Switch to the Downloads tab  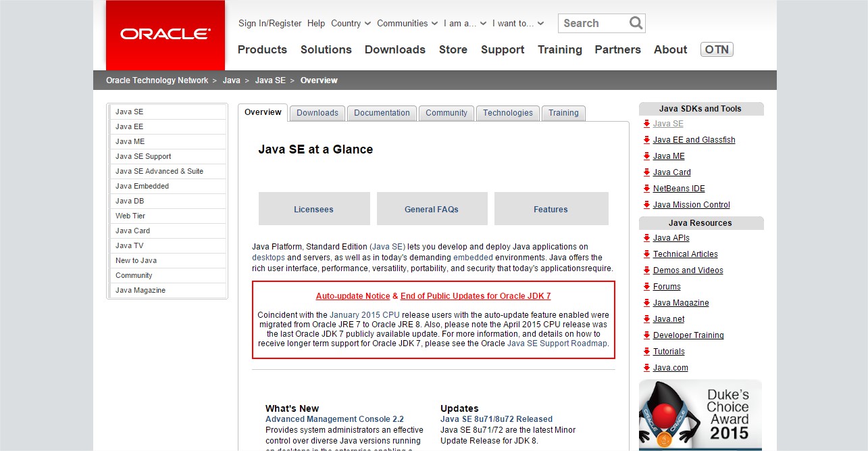[x=317, y=113]
